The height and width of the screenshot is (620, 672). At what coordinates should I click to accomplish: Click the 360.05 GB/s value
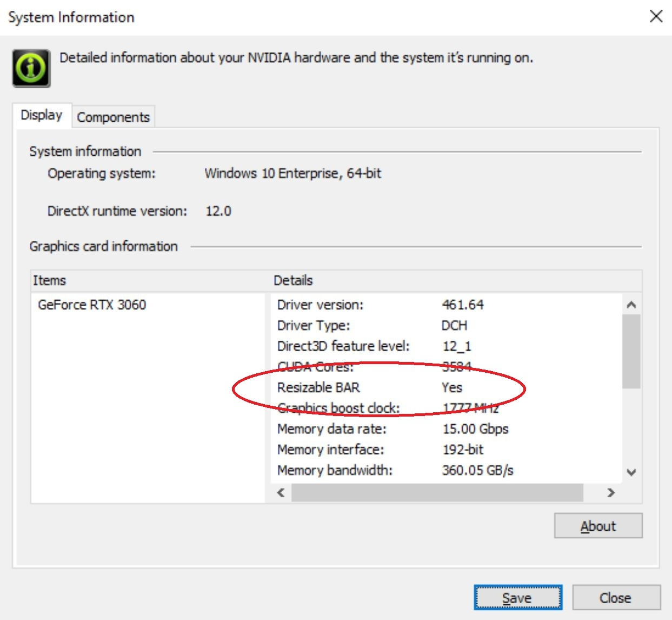(478, 470)
